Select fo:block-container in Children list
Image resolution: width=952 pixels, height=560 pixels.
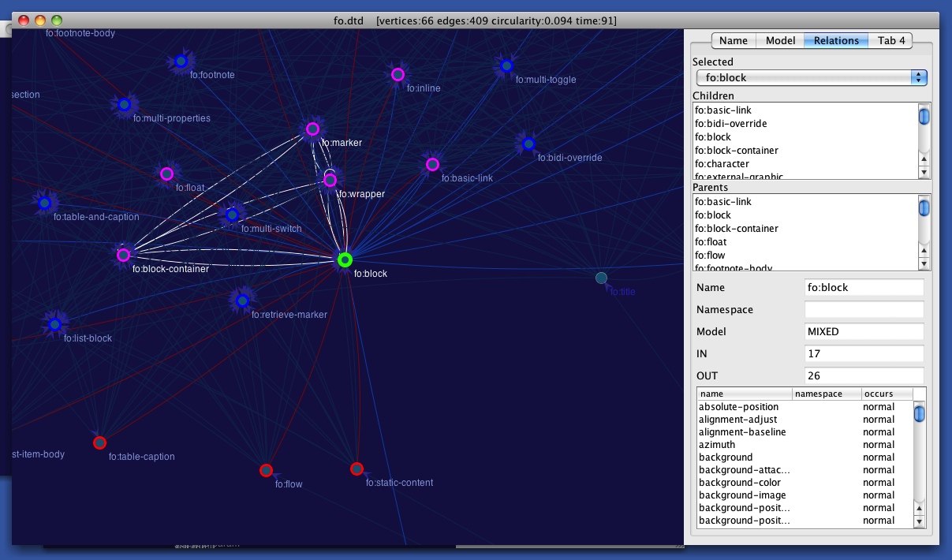[x=805, y=151]
